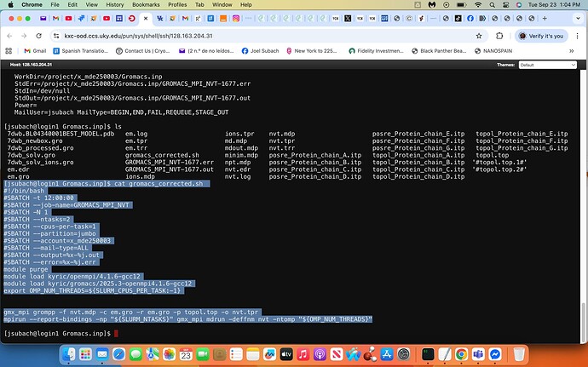Open the bookmarks apps grid icon

tap(9, 51)
